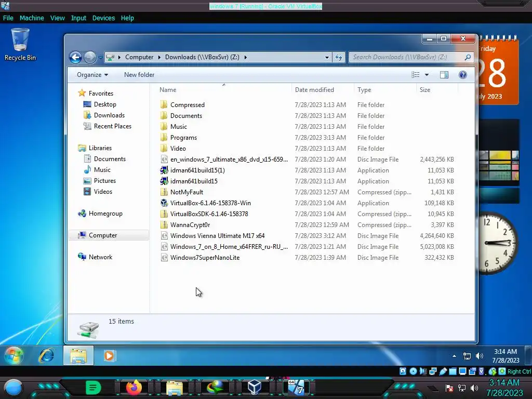The height and width of the screenshot is (399, 532).
Task: Select Favorites in the navigation pane
Action: click(101, 94)
